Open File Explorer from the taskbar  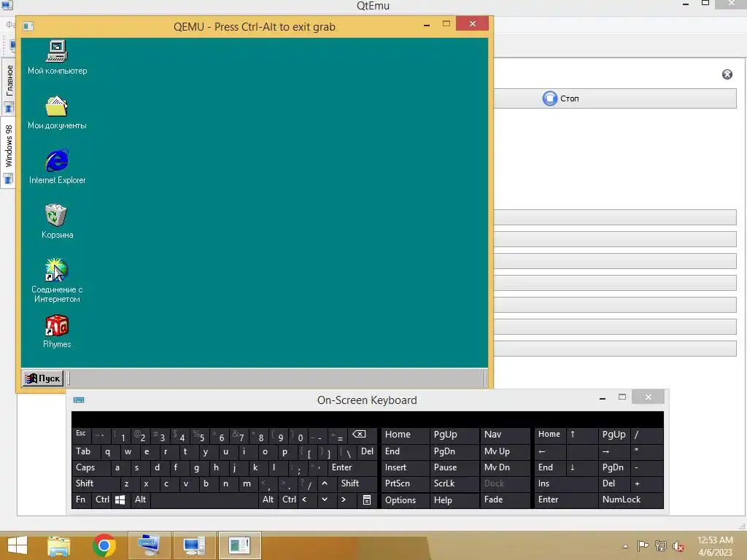[x=58, y=545]
